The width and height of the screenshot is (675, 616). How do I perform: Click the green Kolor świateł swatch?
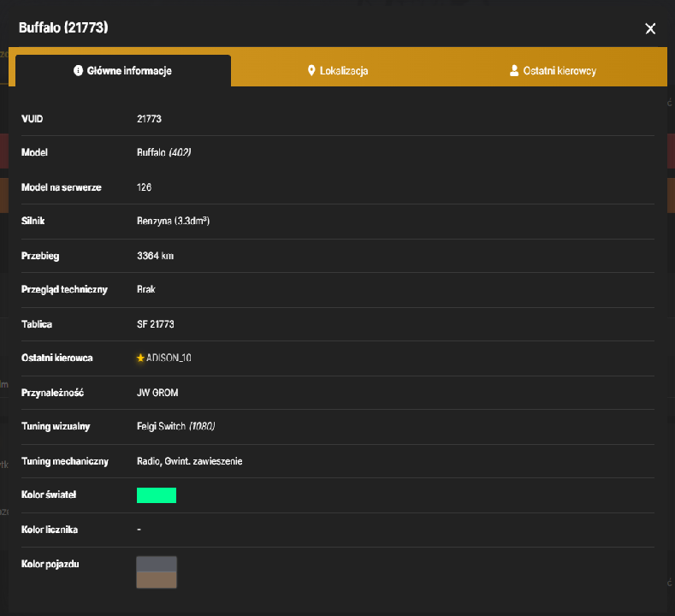(x=157, y=495)
